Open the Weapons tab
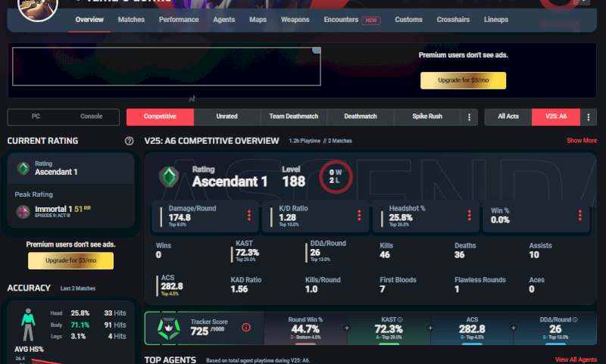This screenshot has width=606, height=364. pyautogui.click(x=295, y=20)
